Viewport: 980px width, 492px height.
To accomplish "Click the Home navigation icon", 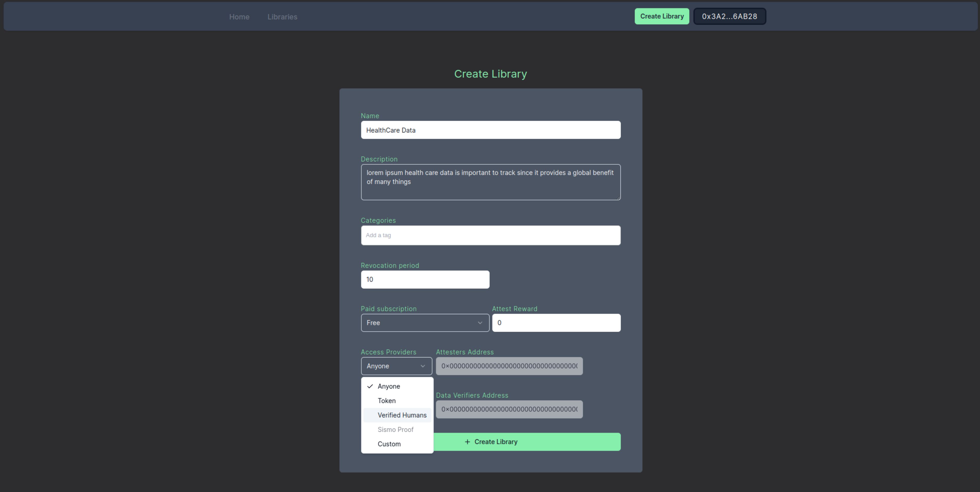I will [x=239, y=16].
